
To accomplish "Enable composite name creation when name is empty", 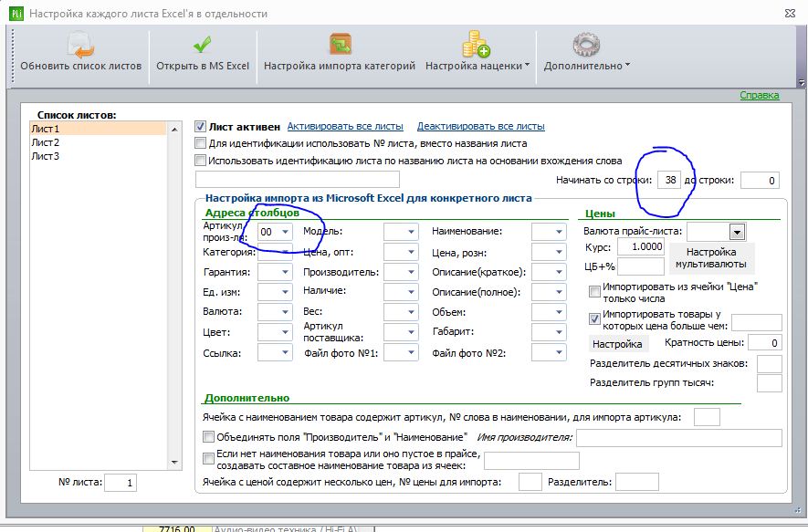I will [x=208, y=458].
